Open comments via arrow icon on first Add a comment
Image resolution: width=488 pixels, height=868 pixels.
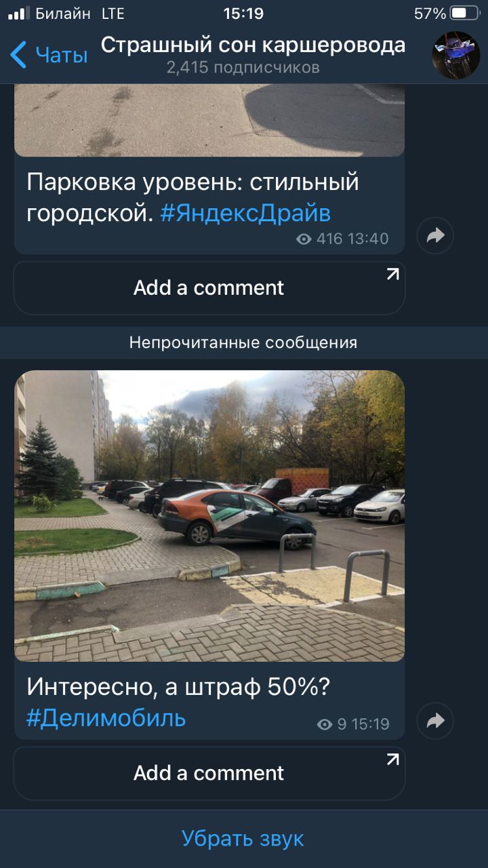pos(392,274)
